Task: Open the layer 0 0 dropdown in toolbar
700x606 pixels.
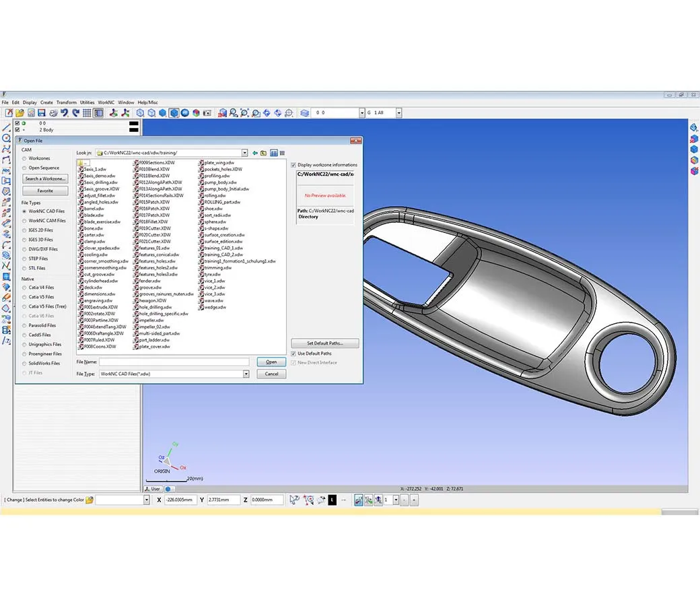Action: pos(362,113)
